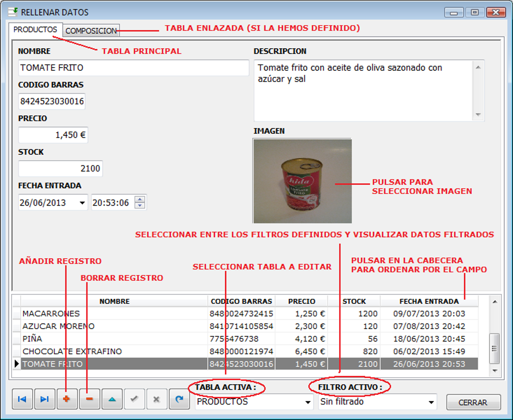Select the PRODUCTOS tab
The width and height of the screenshot is (513, 420).
click(x=35, y=30)
